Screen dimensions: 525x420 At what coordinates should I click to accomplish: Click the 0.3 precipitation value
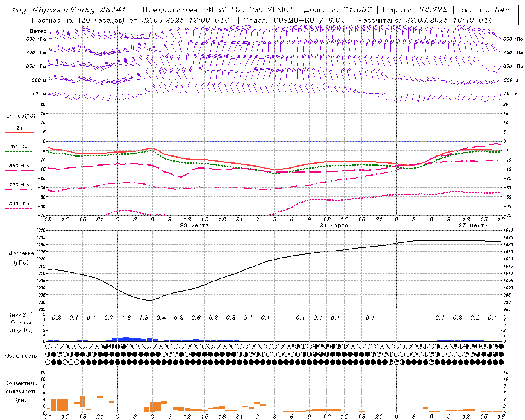[x=231, y=318]
